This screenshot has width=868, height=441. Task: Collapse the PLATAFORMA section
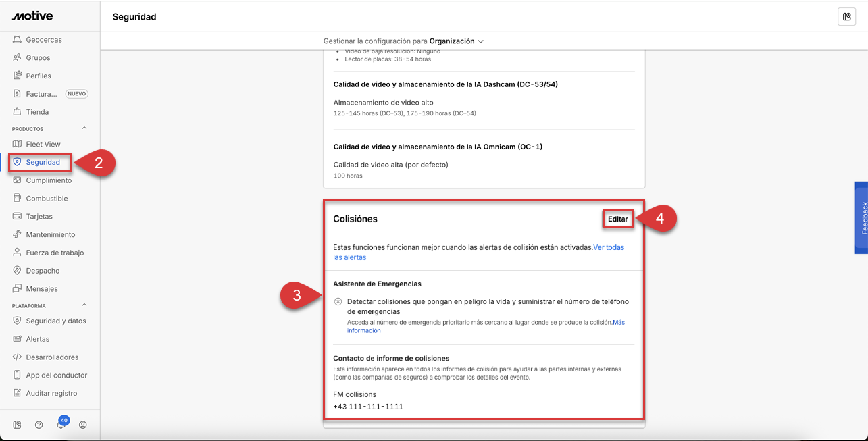[84, 305]
